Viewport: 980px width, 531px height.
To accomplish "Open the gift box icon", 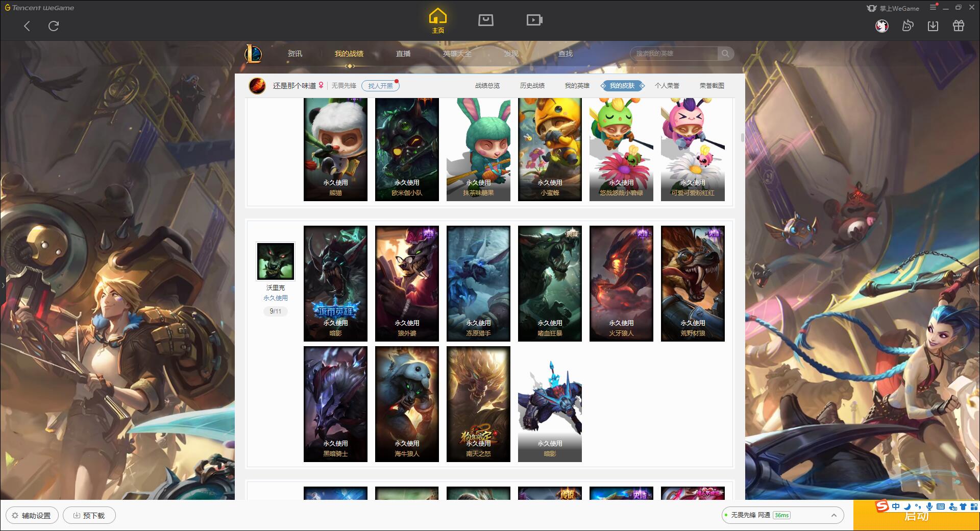I will 959,26.
